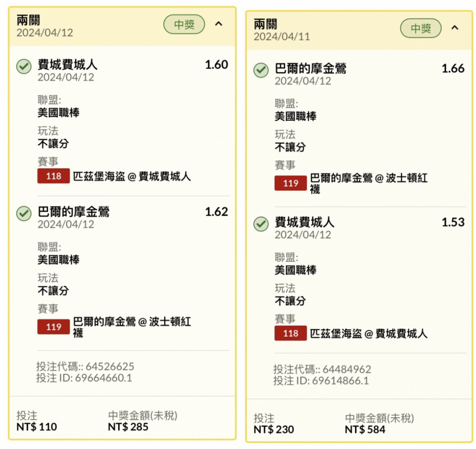The width and height of the screenshot is (476, 449).
Task: Click 中獎金額(未稅) label above NT$ 285
Action: pyautogui.click(x=143, y=415)
